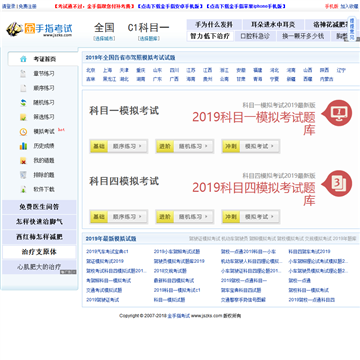This screenshot has width=360, height=360.
Task: Open the 科目四驾车考试2019 link
Action: [x=310, y=251]
